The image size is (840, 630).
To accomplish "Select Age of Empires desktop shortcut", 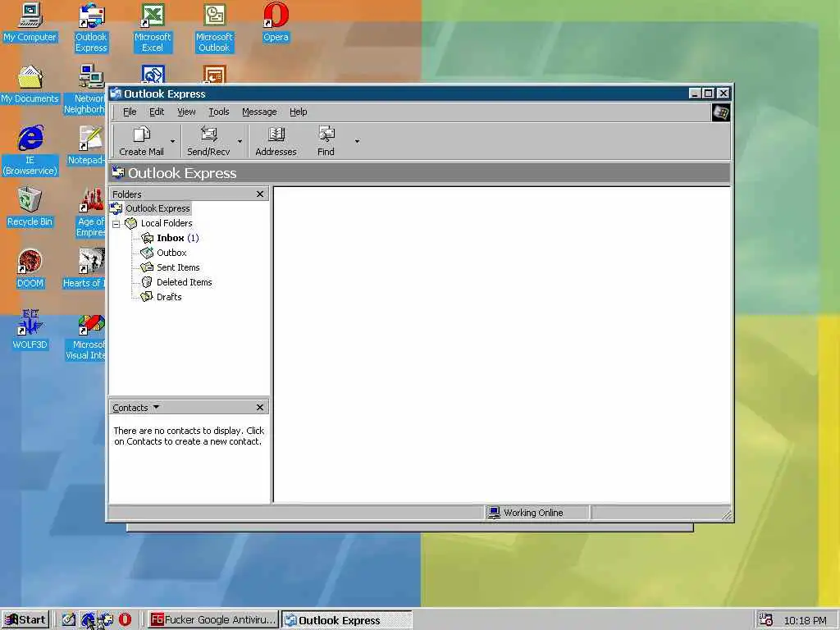I will pos(90,212).
